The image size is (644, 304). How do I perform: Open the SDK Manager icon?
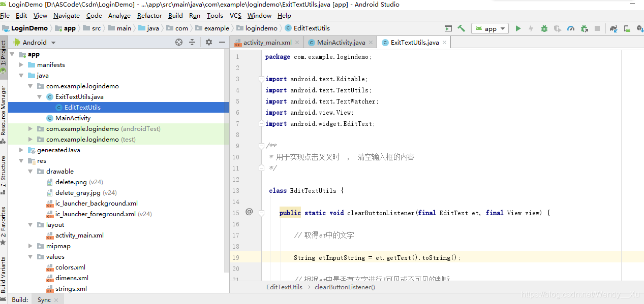pos(640,28)
